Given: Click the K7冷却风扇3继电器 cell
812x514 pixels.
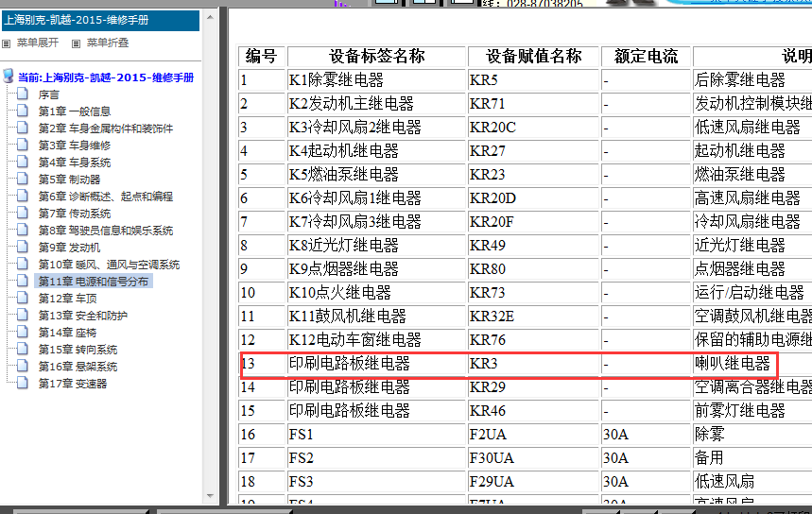Looking at the screenshot, I should [376, 222].
